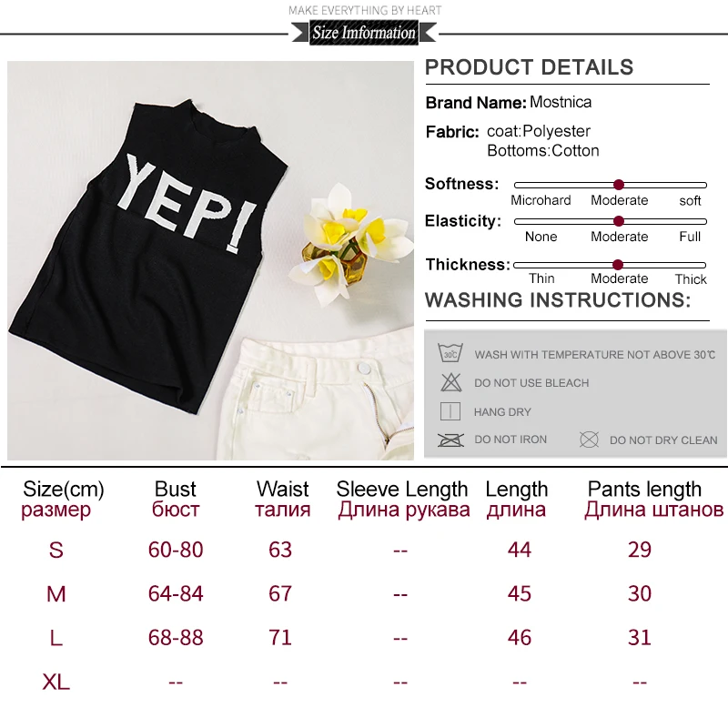Click the Thickness slider marker

(618, 265)
